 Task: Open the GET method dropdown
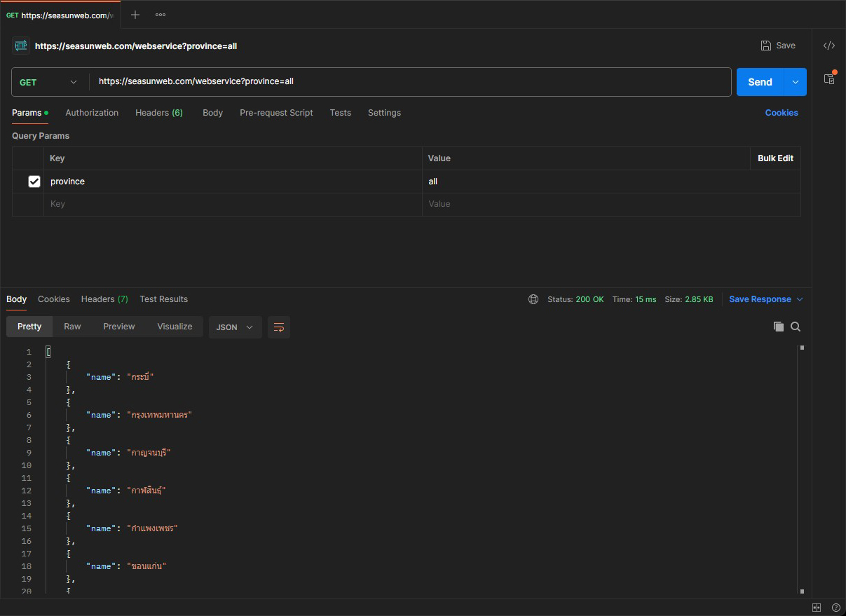48,82
